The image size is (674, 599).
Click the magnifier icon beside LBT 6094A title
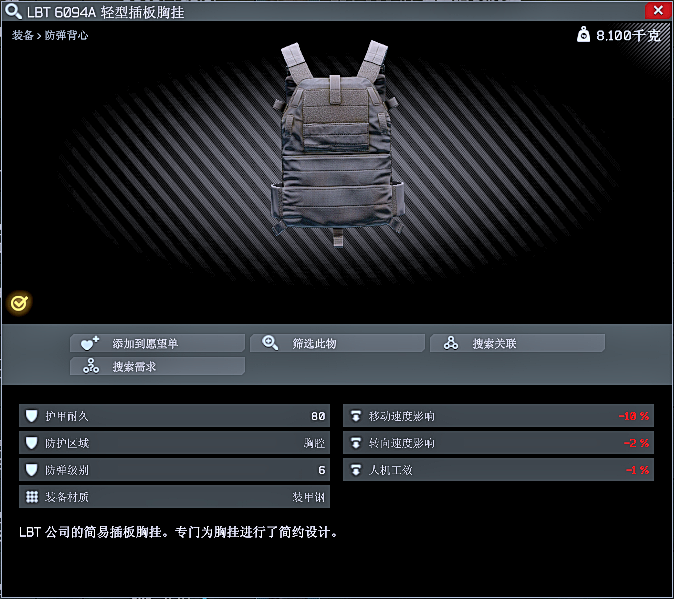click(x=13, y=11)
